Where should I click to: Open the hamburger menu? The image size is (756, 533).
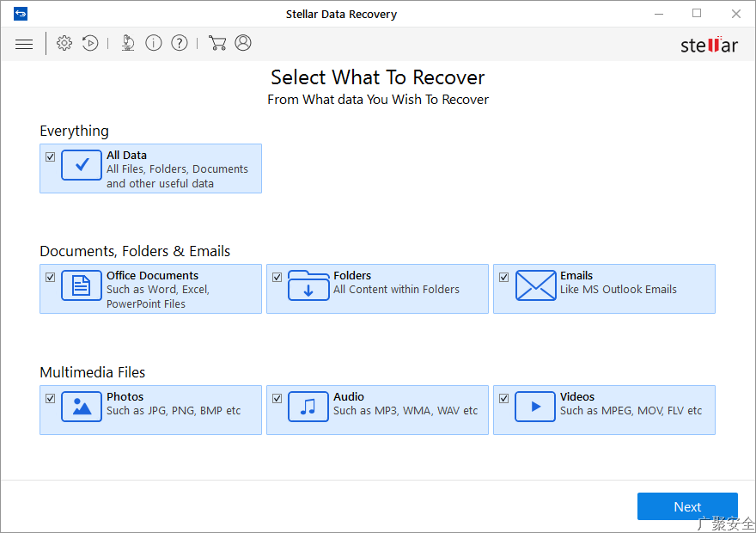[24, 43]
